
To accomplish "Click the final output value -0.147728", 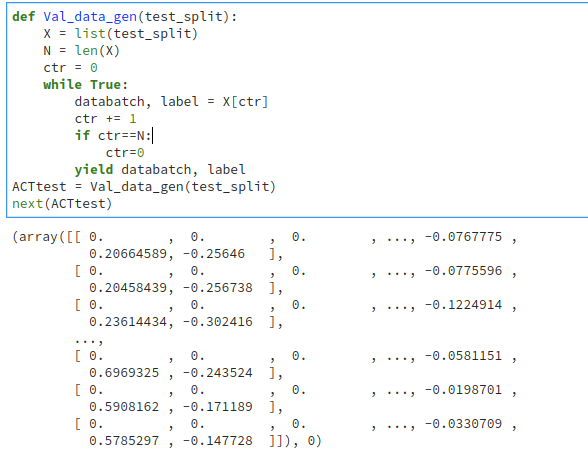I will click(x=218, y=440).
